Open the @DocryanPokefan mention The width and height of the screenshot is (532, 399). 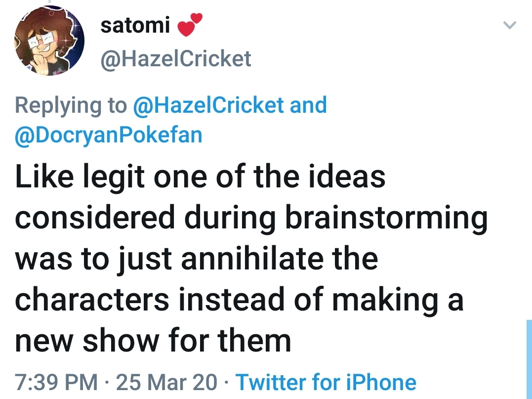click(x=109, y=134)
